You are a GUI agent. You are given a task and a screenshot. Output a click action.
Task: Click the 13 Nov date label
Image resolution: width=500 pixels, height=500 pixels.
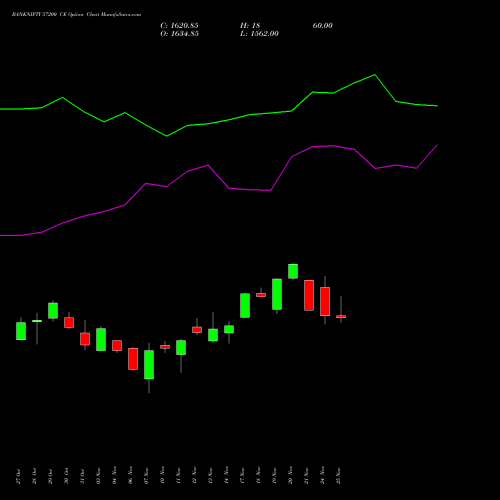[210, 476]
